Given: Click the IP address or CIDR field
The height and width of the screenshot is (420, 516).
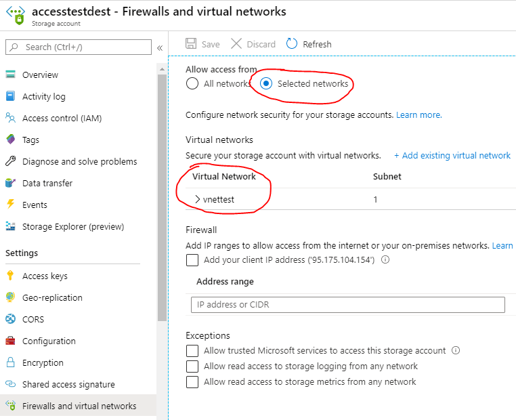Looking at the screenshot, I should point(347,305).
